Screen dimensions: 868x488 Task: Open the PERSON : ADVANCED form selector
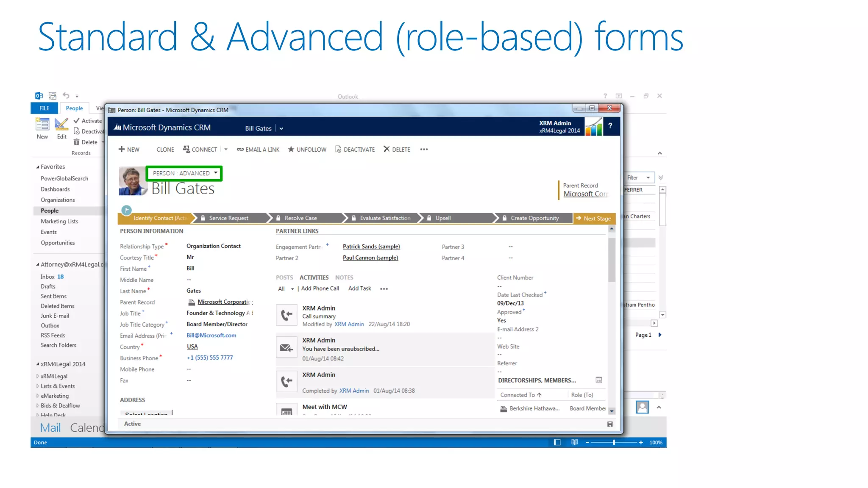184,173
